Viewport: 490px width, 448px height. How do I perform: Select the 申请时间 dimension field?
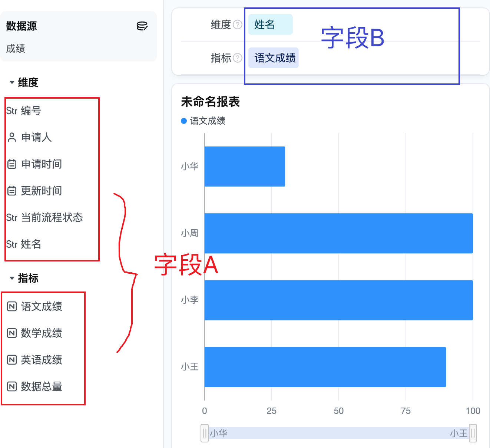tap(42, 164)
